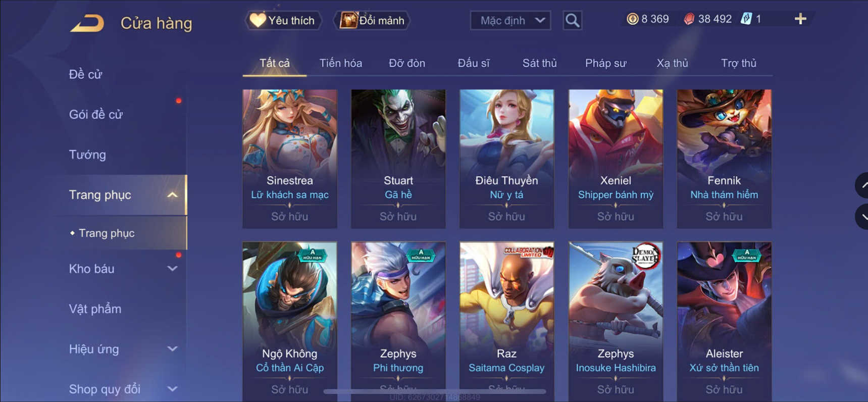Click the horizontal scrollbar at bottom

click(x=435, y=391)
